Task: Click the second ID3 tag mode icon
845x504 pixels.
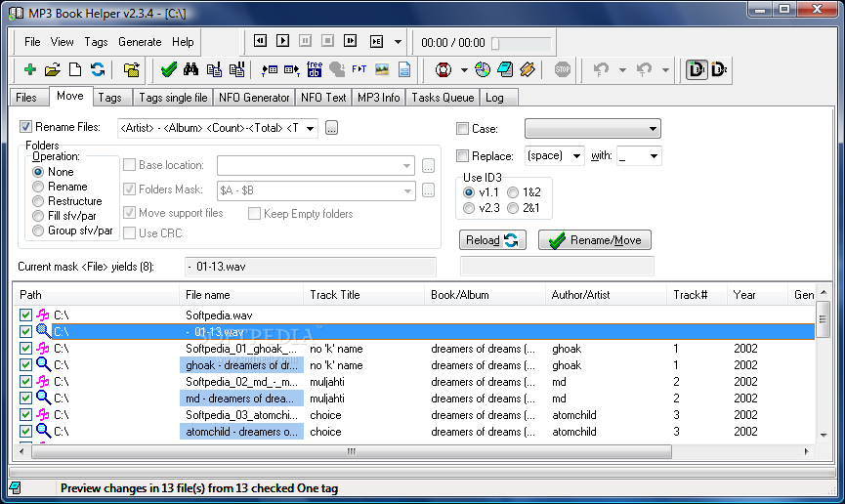Action: click(719, 69)
